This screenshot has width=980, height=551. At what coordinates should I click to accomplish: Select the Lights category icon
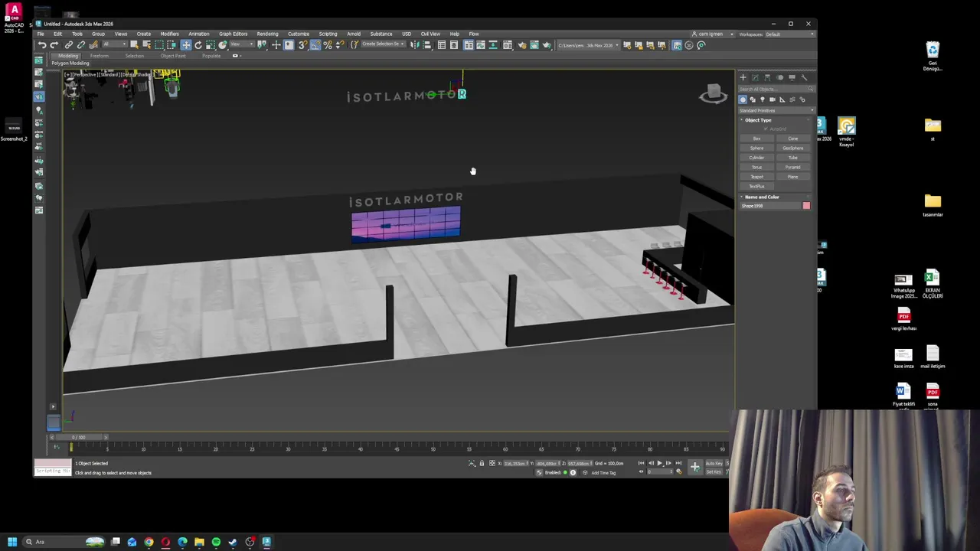763,99
